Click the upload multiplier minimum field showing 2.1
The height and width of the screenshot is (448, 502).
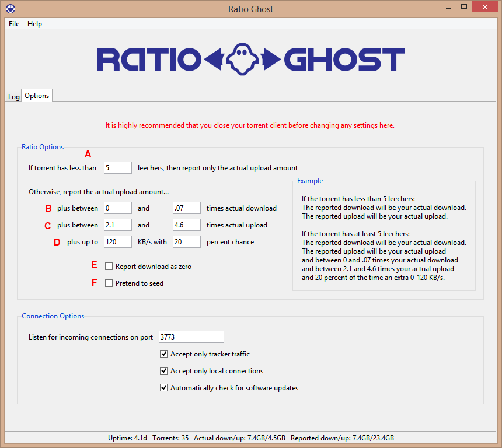click(118, 225)
